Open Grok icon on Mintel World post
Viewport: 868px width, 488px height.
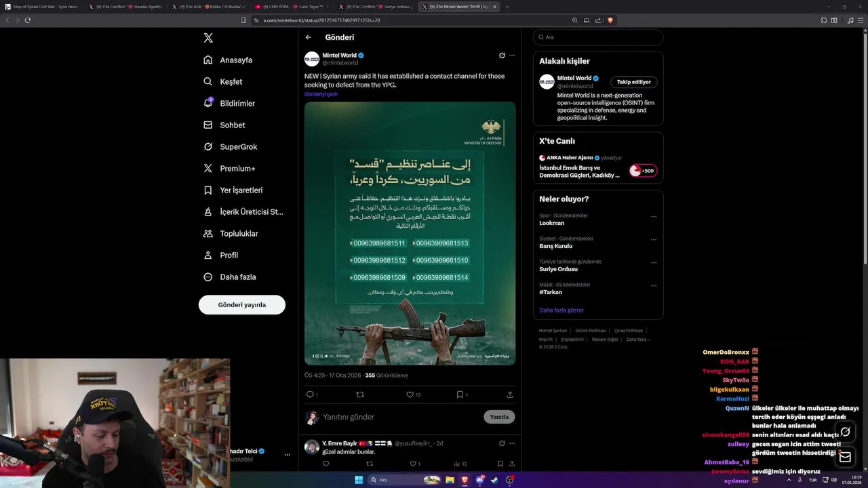click(x=502, y=56)
